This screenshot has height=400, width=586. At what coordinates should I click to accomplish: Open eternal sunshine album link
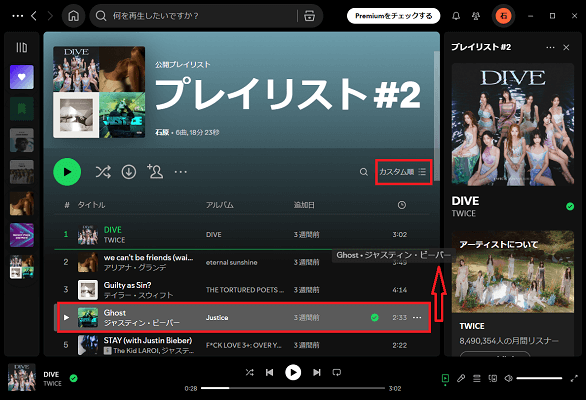[x=231, y=262]
